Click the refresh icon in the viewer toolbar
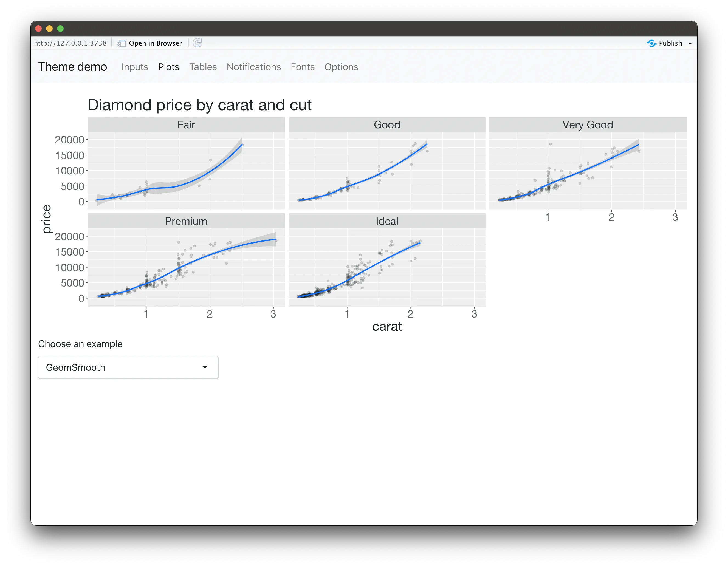 197,43
